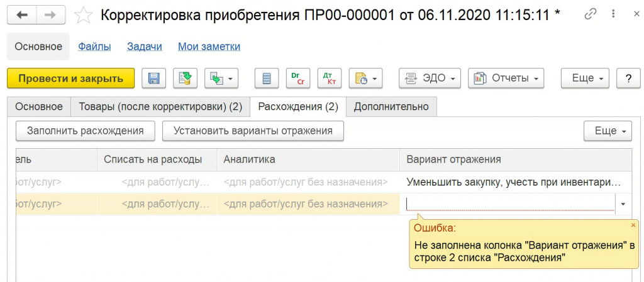Close the Ошибка tooltip with its X
This screenshot has height=282, width=644.
click(633, 225)
